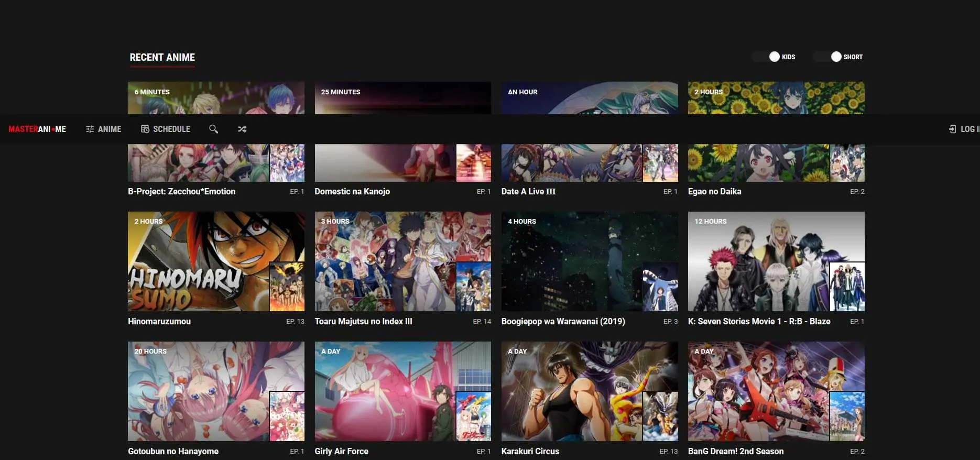Image resolution: width=980 pixels, height=460 pixels.
Task: Open the Anime menu
Action: 103,129
